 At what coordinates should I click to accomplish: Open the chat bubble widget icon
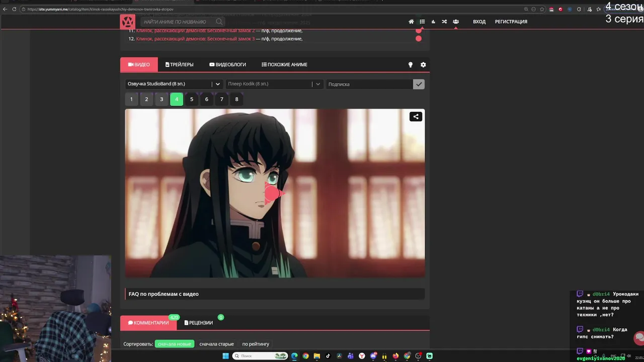639,337
